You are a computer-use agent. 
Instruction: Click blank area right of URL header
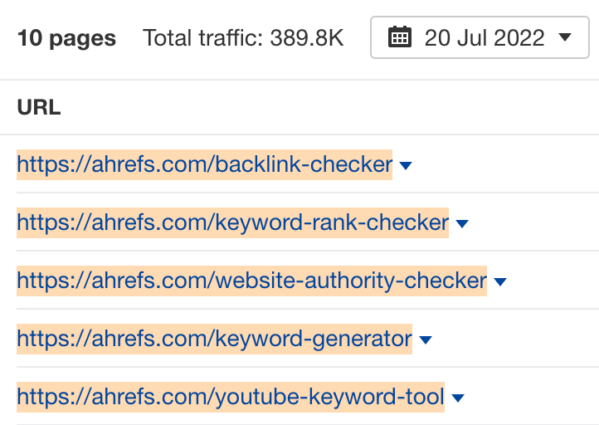coord(329,107)
